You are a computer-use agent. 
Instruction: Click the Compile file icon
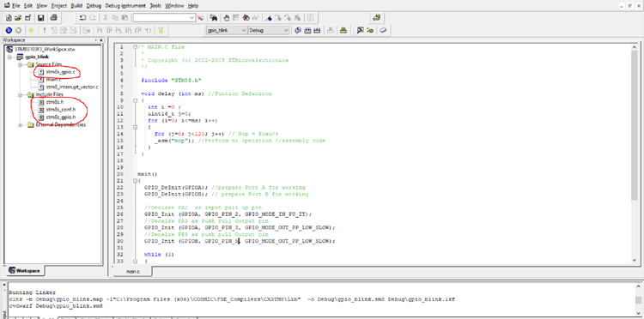[298, 30]
